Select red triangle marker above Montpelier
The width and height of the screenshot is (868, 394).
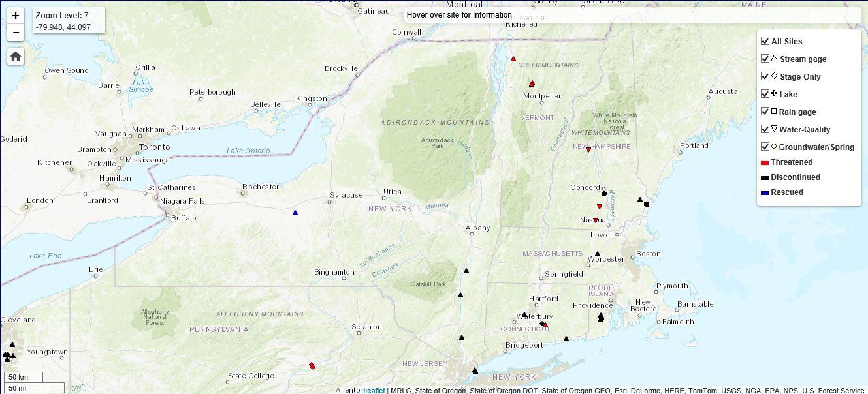(x=532, y=83)
